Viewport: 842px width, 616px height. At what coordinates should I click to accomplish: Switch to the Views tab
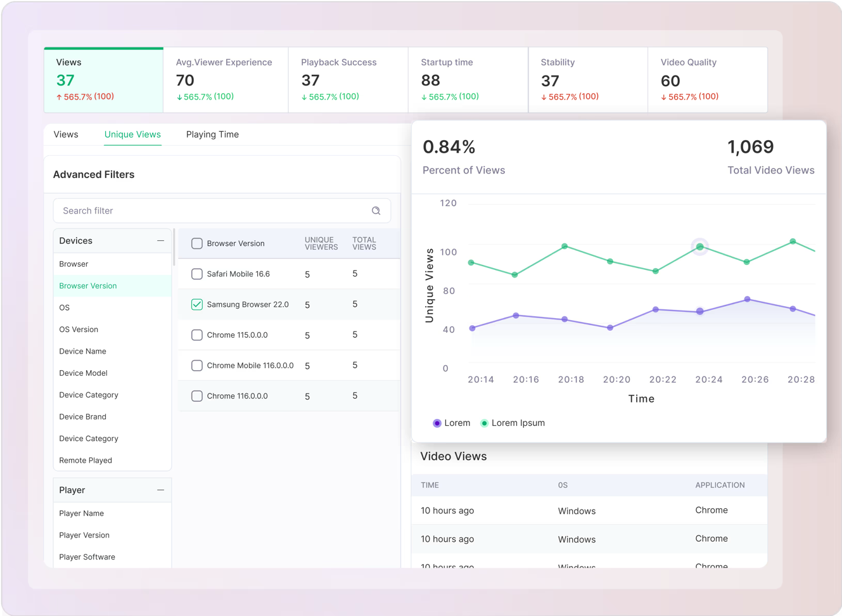click(x=66, y=134)
